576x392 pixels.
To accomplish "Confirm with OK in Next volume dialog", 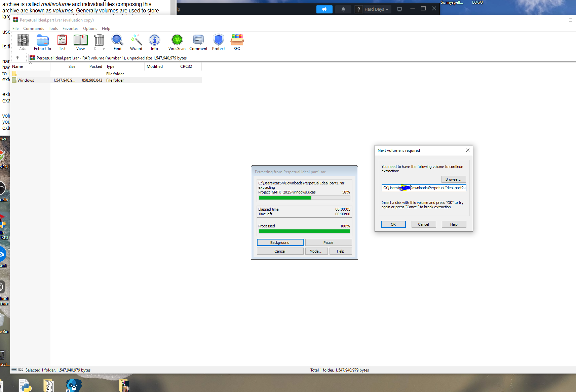I will [393, 224].
